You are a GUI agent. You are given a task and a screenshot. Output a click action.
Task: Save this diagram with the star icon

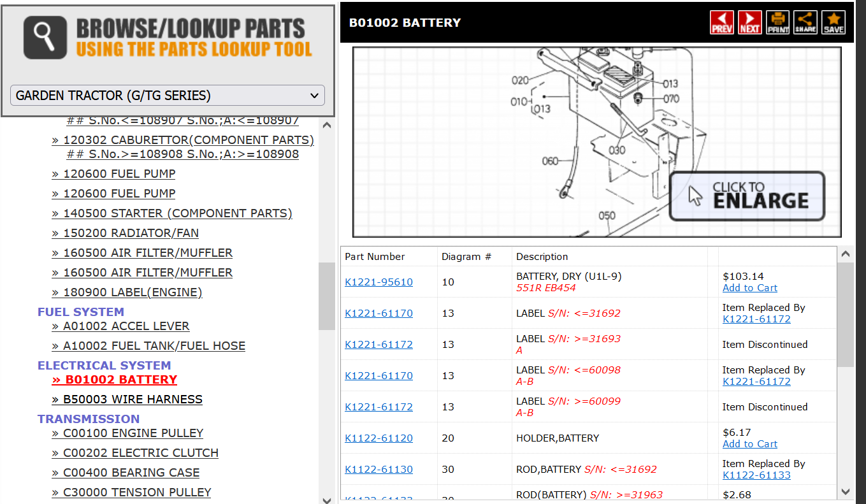tap(834, 22)
